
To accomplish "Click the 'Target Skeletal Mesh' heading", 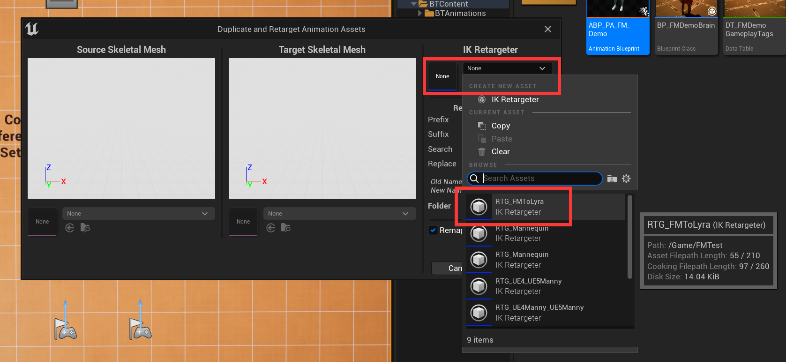I will [x=322, y=50].
